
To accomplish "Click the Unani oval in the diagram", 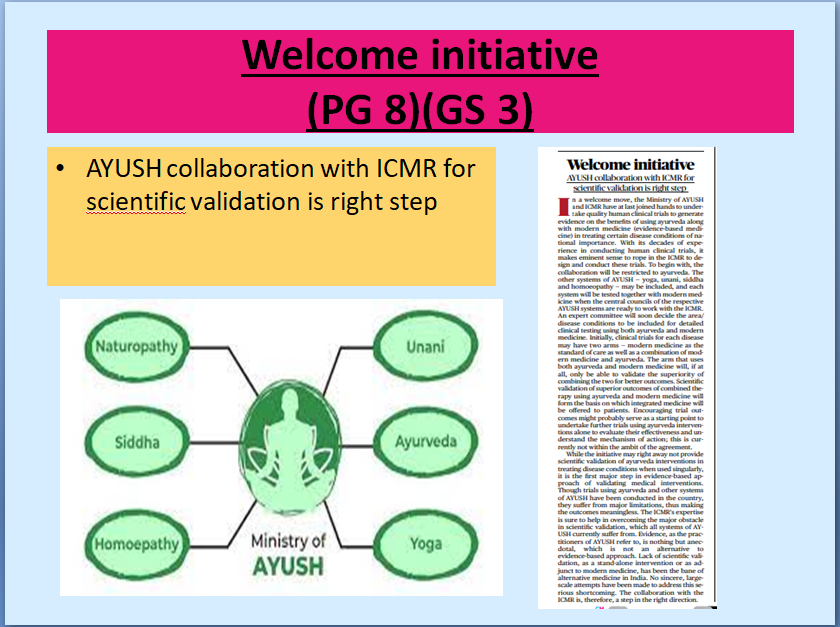I will pos(425,346).
